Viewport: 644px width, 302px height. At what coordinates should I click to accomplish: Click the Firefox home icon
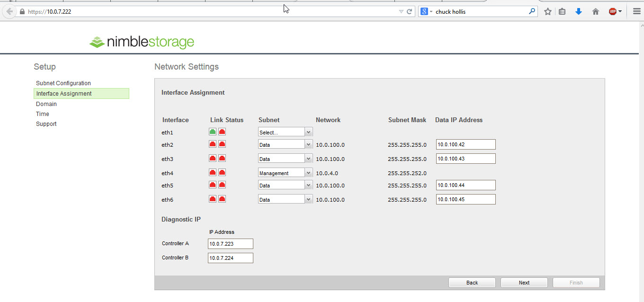coord(595,11)
